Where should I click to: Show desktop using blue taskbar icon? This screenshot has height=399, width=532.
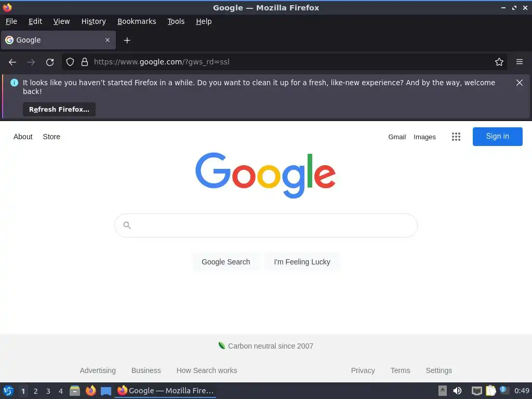point(106,391)
